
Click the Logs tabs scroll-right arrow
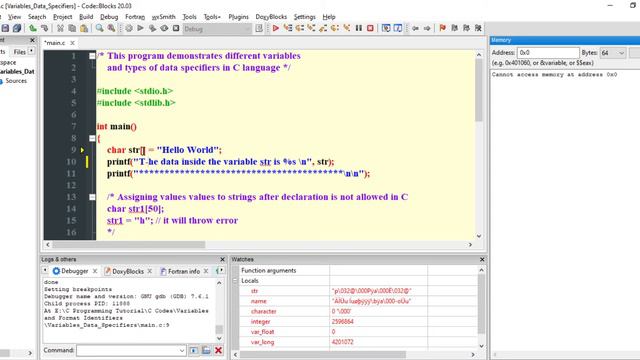221,271
